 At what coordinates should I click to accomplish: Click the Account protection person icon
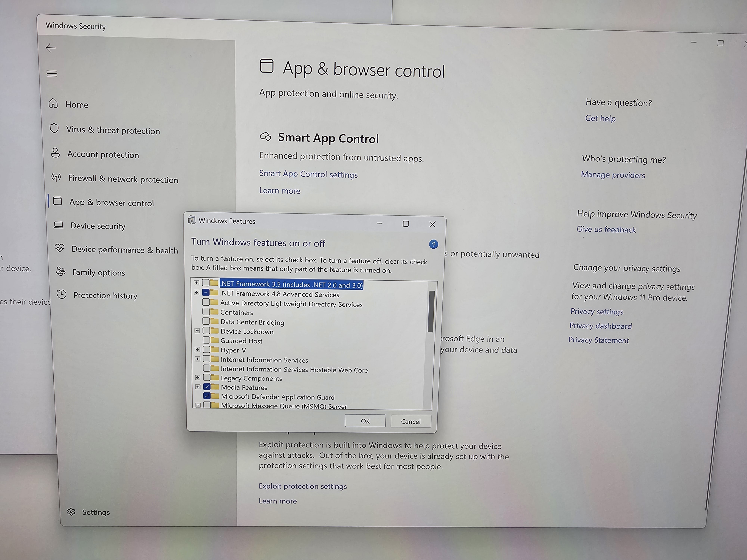click(55, 153)
